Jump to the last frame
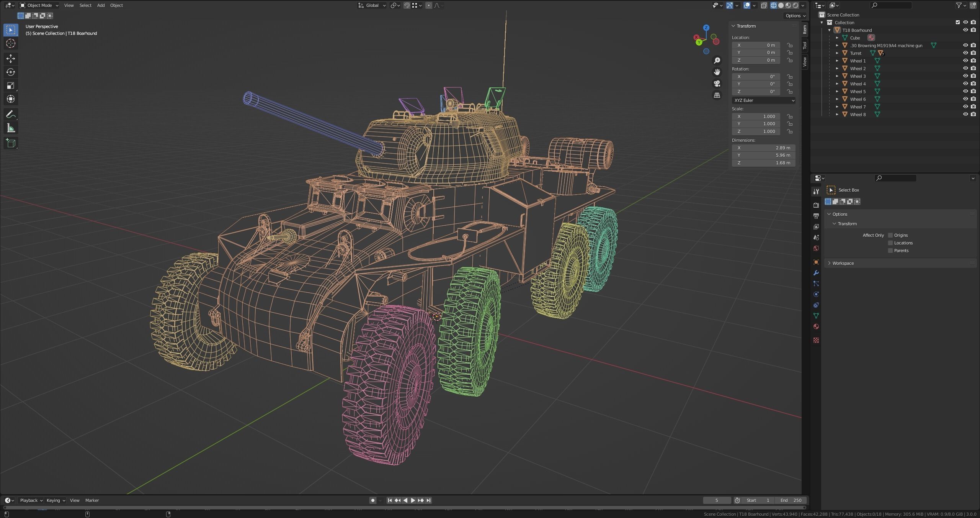Screen dimensions: 980x518 click(428, 500)
